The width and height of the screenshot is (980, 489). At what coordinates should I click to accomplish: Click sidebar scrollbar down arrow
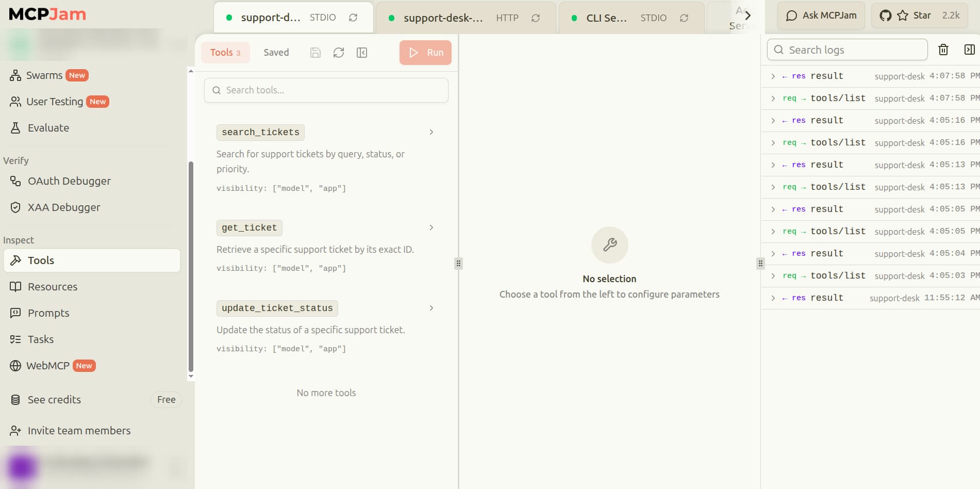click(x=191, y=377)
